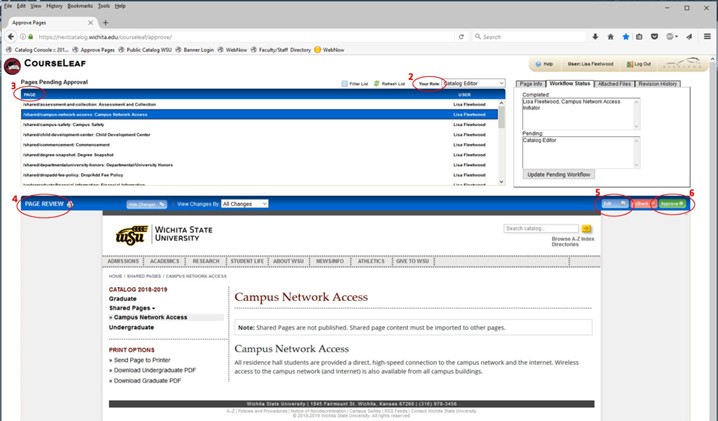
Task: Click the WSU Wichita State University logo
Action: click(x=164, y=235)
